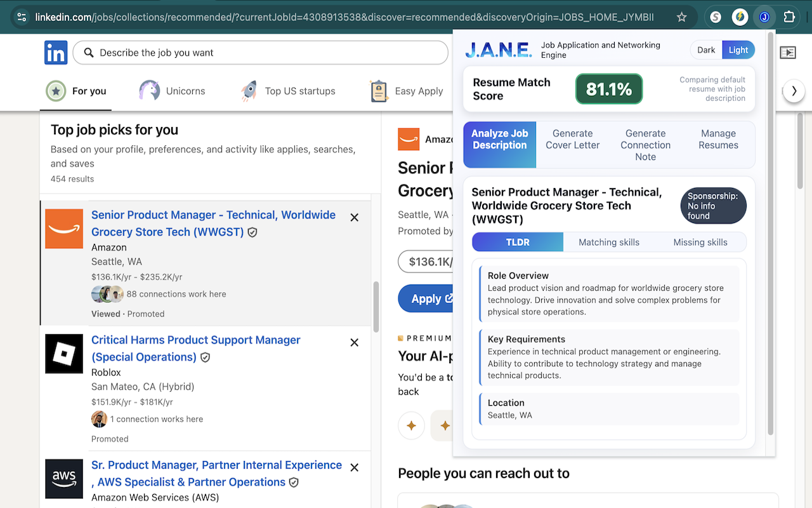The image size is (812, 508).
Task: Open Manage Resumes tab
Action: click(x=719, y=145)
